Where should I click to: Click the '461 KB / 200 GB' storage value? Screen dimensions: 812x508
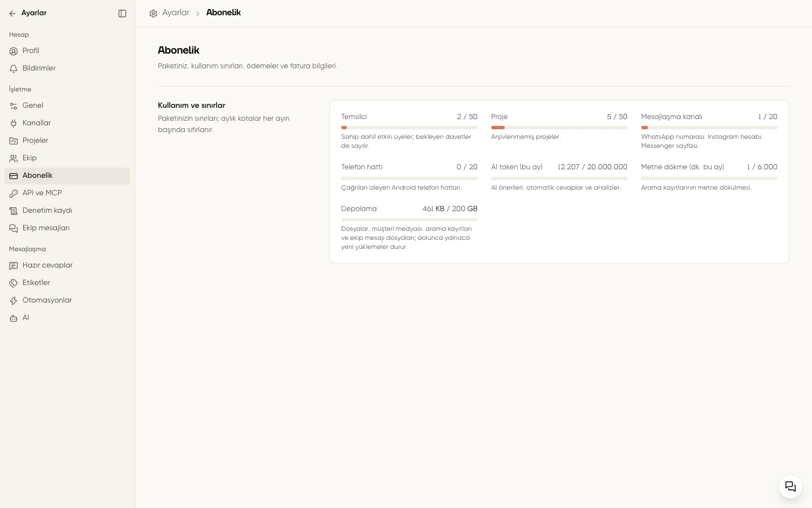[450, 209]
